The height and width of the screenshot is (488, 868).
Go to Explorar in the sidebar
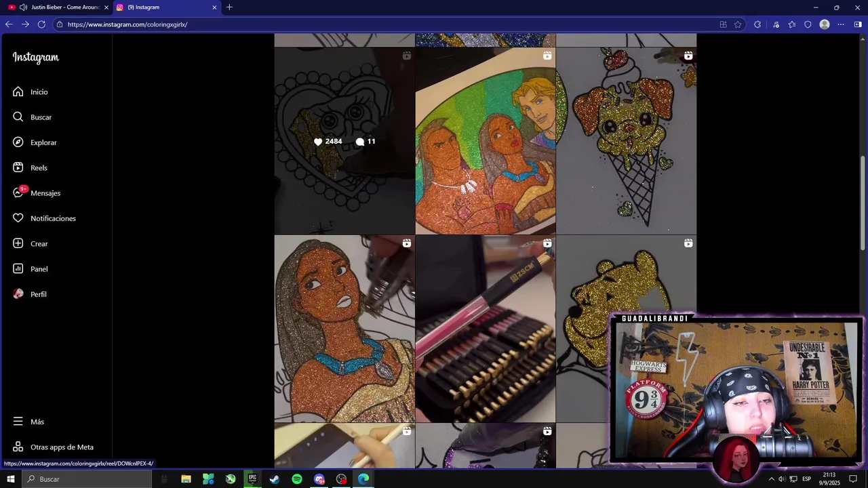point(35,142)
